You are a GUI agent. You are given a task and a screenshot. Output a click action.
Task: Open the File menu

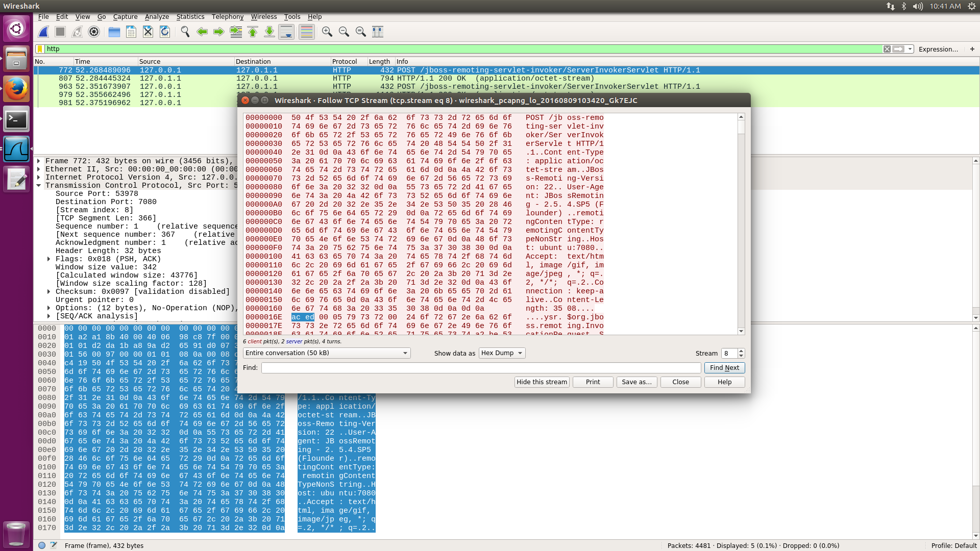(43, 17)
